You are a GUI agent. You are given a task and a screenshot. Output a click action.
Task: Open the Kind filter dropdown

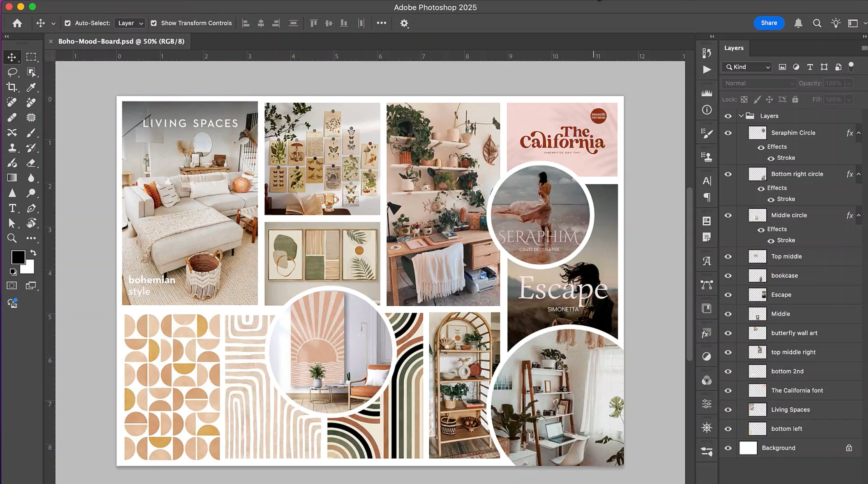(x=747, y=67)
